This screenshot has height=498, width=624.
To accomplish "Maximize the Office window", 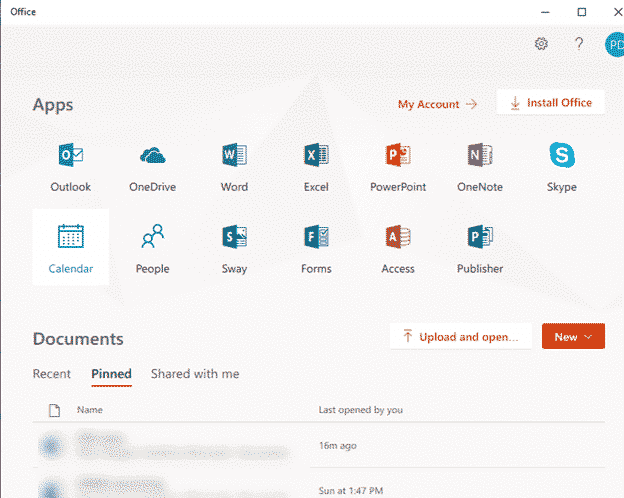I will 581,12.
